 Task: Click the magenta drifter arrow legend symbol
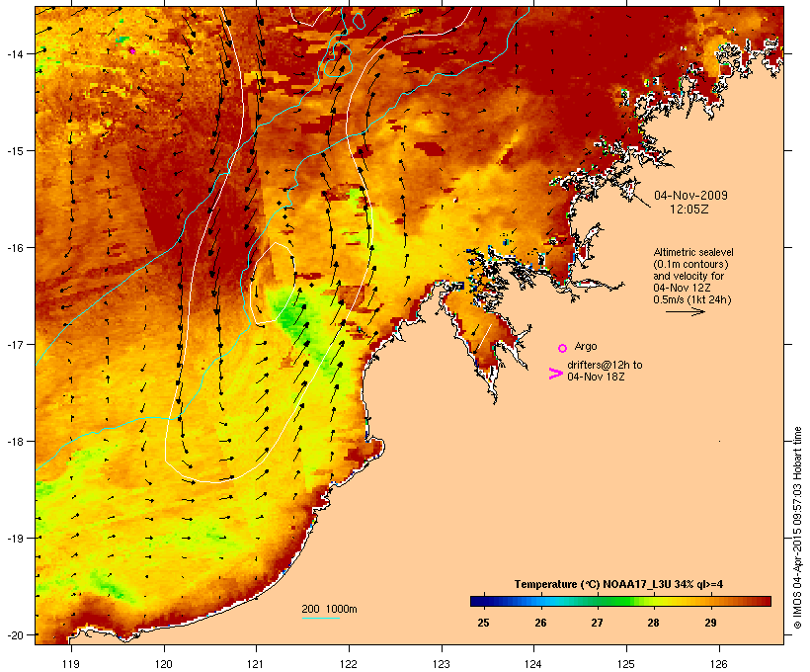click(x=555, y=374)
